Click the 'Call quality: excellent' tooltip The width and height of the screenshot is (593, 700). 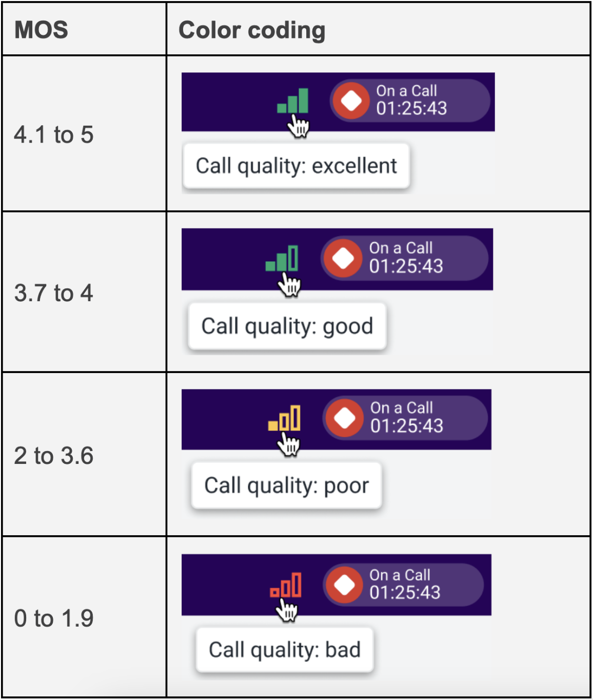(x=296, y=166)
